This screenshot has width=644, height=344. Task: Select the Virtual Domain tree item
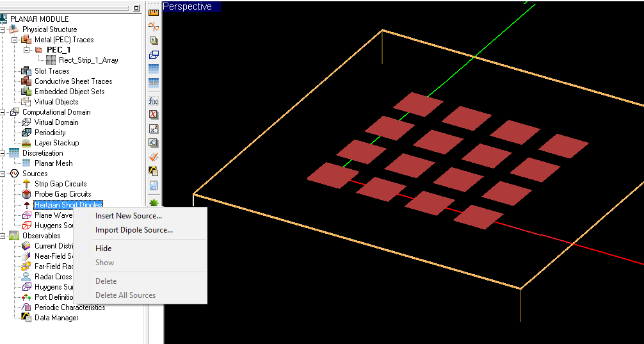point(56,122)
